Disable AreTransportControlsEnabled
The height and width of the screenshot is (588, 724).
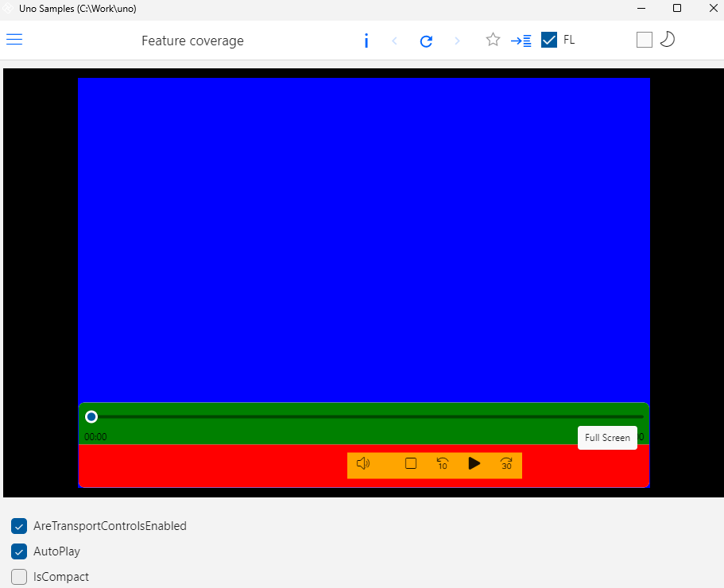(x=19, y=526)
